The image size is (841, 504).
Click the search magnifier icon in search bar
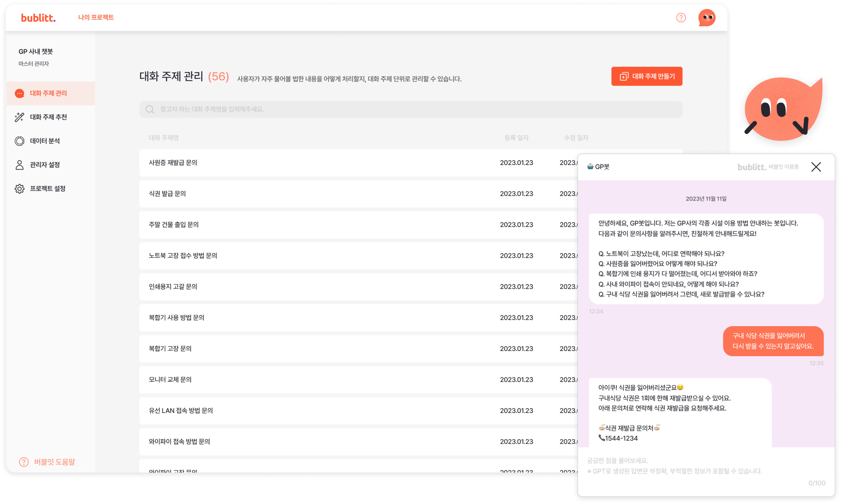pyautogui.click(x=150, y=109)
